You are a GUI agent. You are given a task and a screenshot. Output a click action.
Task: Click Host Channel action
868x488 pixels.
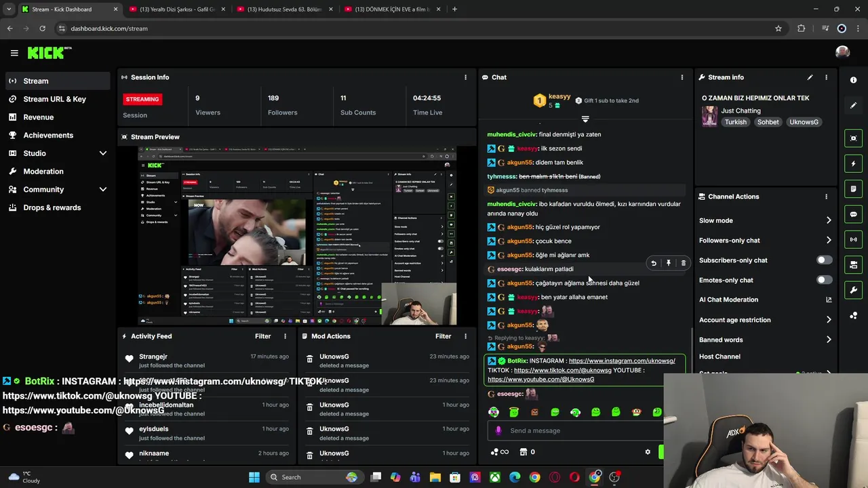(719, 357)
